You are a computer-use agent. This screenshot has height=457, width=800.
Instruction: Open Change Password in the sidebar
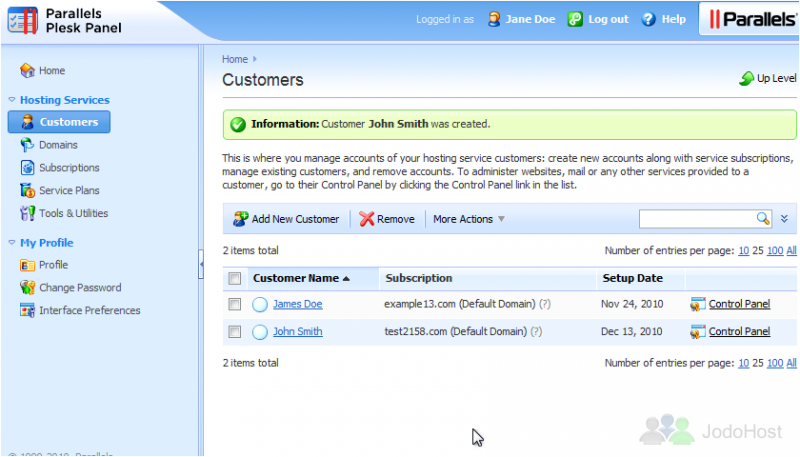click(80, 288)
